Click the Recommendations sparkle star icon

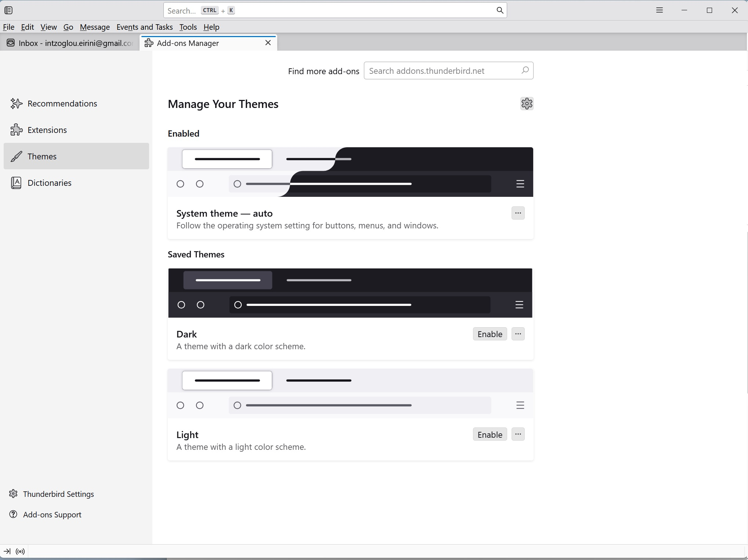click(16, 104)
